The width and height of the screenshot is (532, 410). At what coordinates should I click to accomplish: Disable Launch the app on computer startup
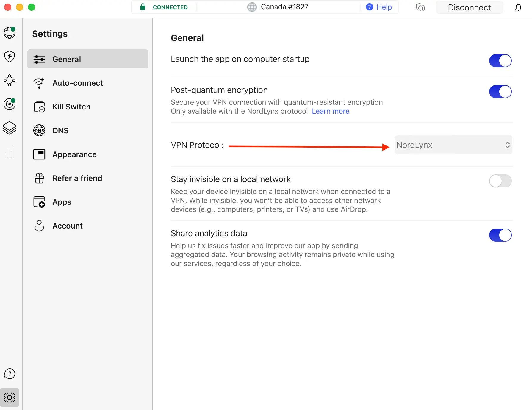coord(500,61)
